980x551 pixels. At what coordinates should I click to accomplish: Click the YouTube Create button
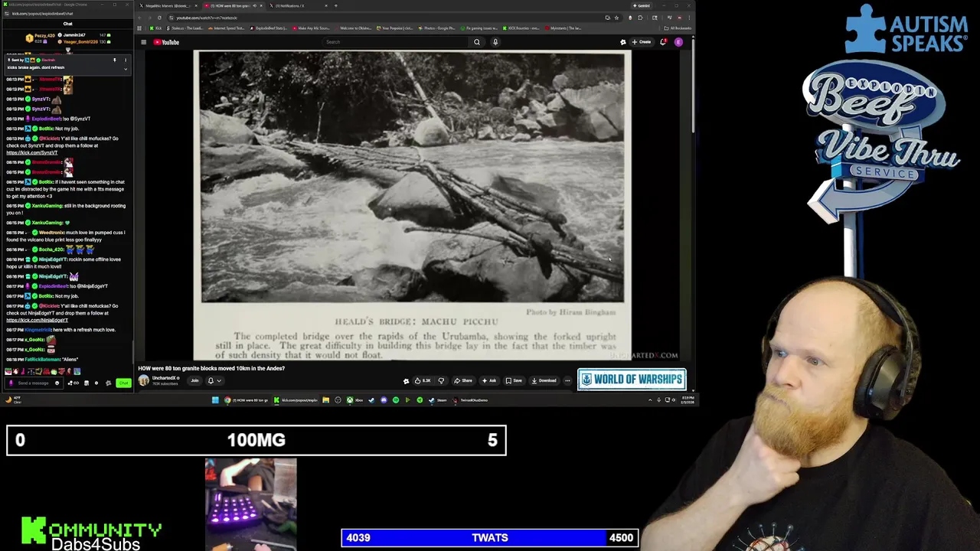642,42
